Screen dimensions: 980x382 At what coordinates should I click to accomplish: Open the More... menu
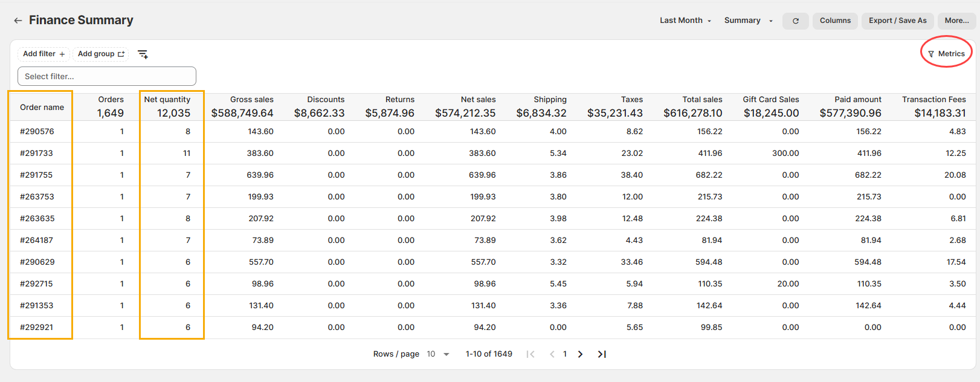pos(956,21)
